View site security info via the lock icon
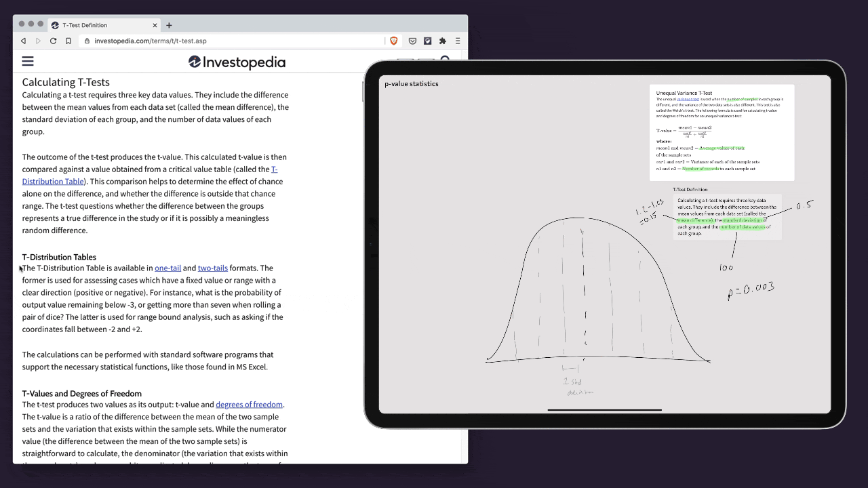The image size is (868, 488). click(87, 41)
